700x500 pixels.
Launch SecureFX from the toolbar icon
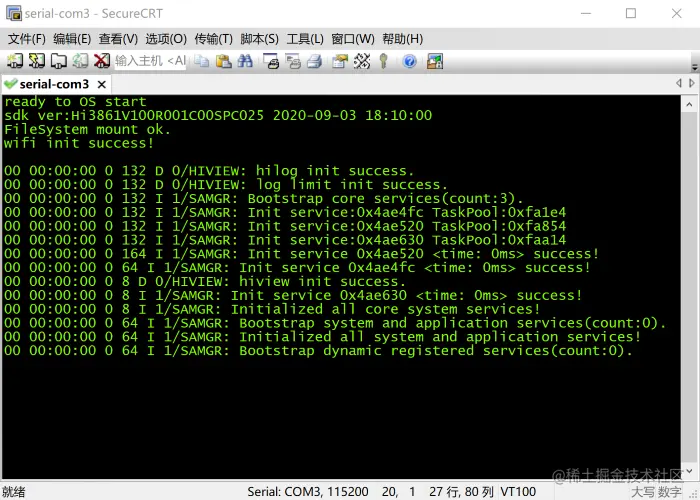[435, 61]
